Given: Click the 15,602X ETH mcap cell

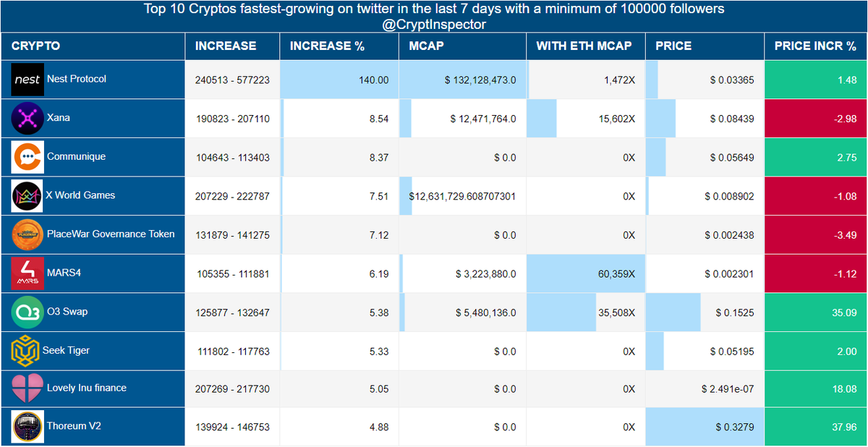Looking at the screenshot, I should [x=586, y=119].
